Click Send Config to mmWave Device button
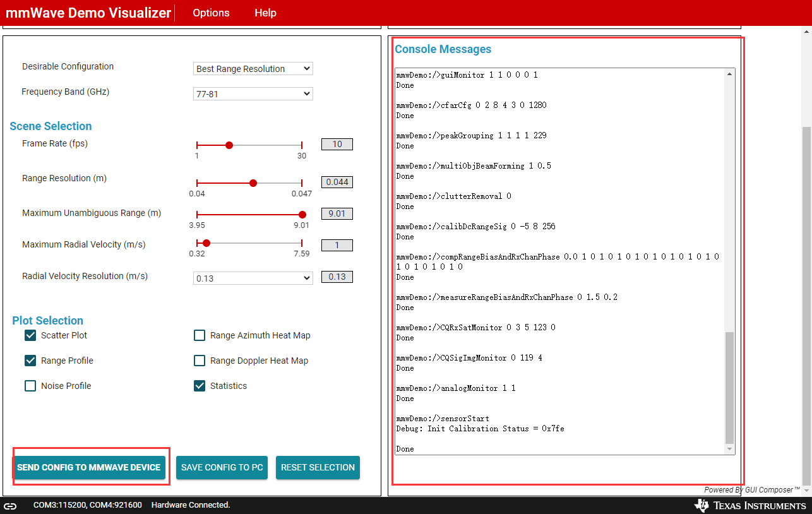The width and height of the screenshot is (812, 514). pyautogui.click(x=89, y=468)
